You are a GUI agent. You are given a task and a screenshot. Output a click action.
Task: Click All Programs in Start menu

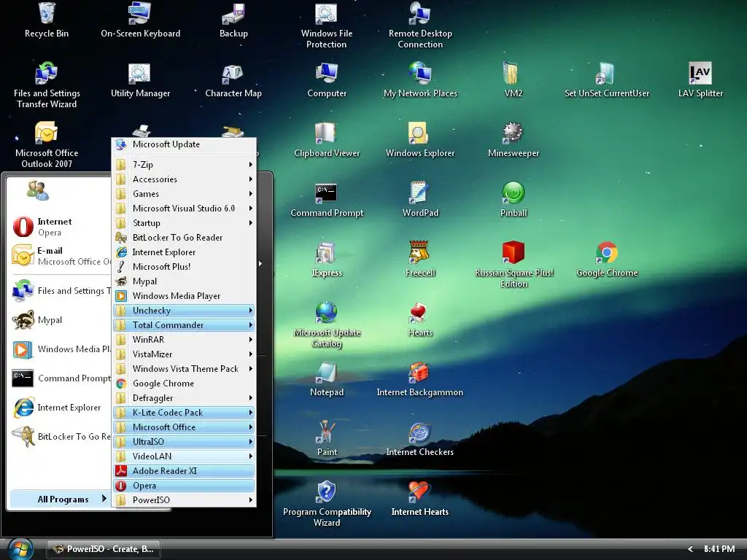(x=61, y=499)
